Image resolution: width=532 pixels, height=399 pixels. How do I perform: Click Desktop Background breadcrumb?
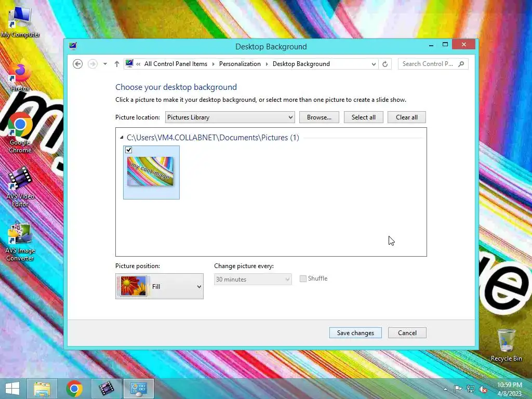click(x=301, y=64)
